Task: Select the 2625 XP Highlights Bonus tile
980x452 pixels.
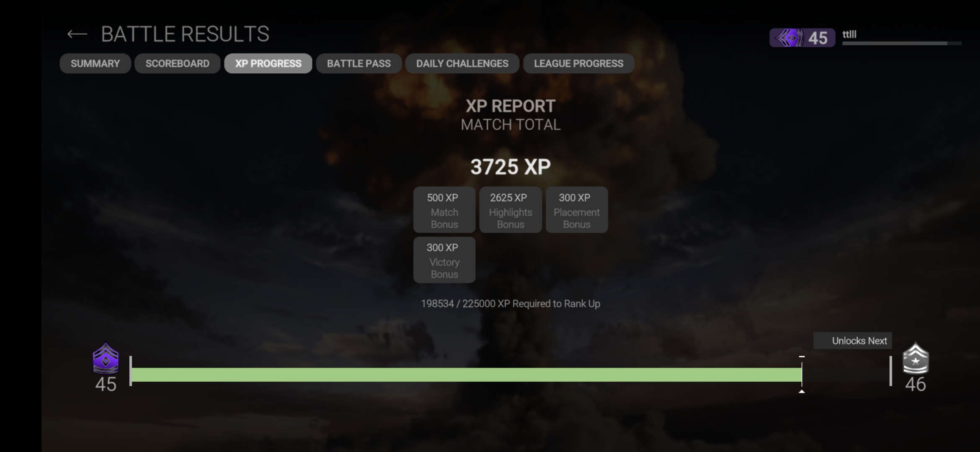Action: pos(510,210)
